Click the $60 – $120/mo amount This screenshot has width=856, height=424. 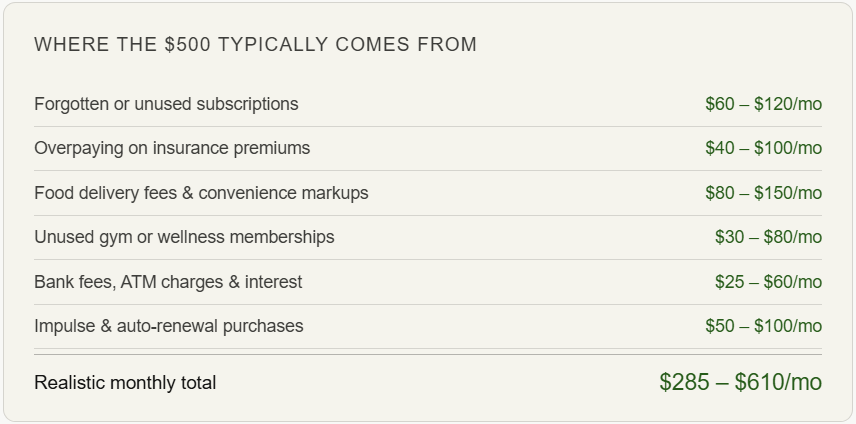click(x=763, y=104)
